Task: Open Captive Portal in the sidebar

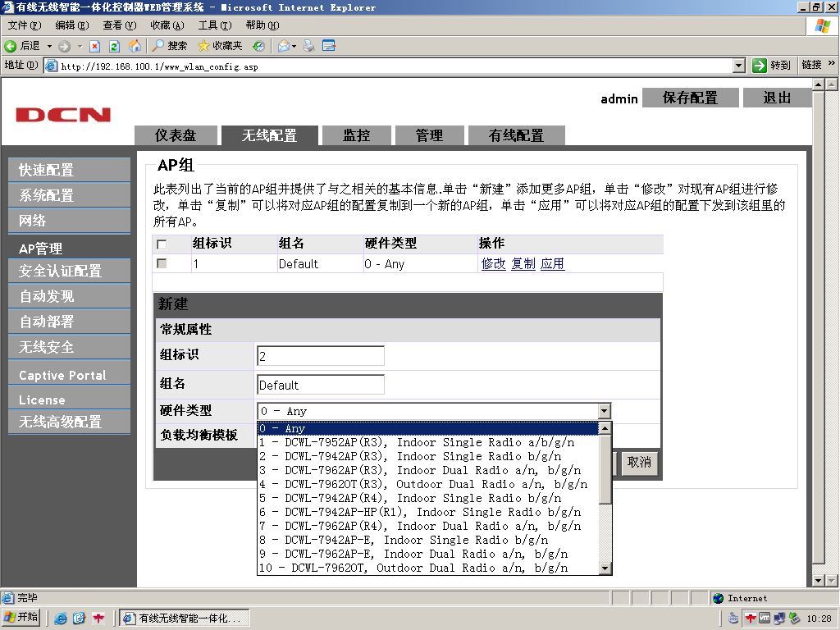Action: click(x=69, y=375)
